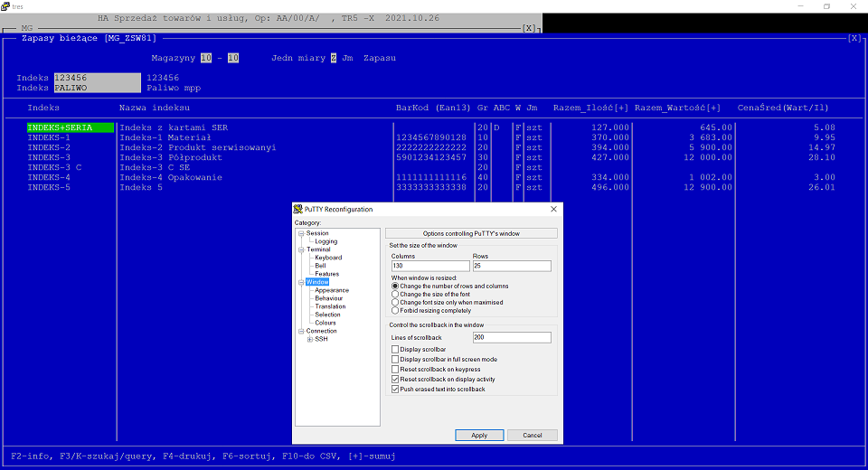Viewport: 868px width, 470px height.
Task: Restore down the tres window
Action: click(x=826, y=6)
